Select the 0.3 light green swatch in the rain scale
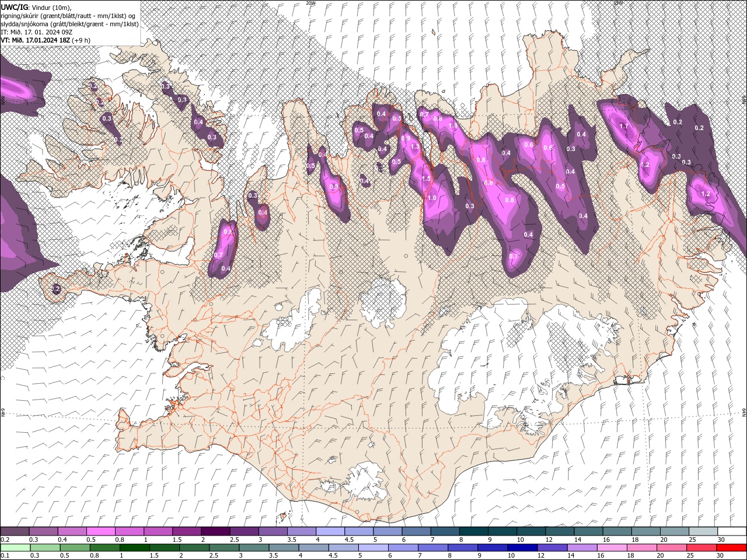 [46, 548]
